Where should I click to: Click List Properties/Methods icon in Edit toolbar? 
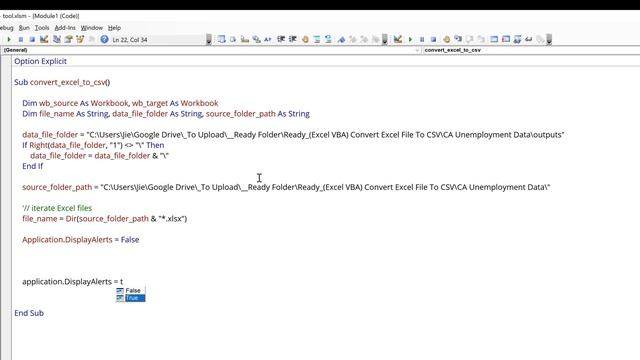coord(221,40)
